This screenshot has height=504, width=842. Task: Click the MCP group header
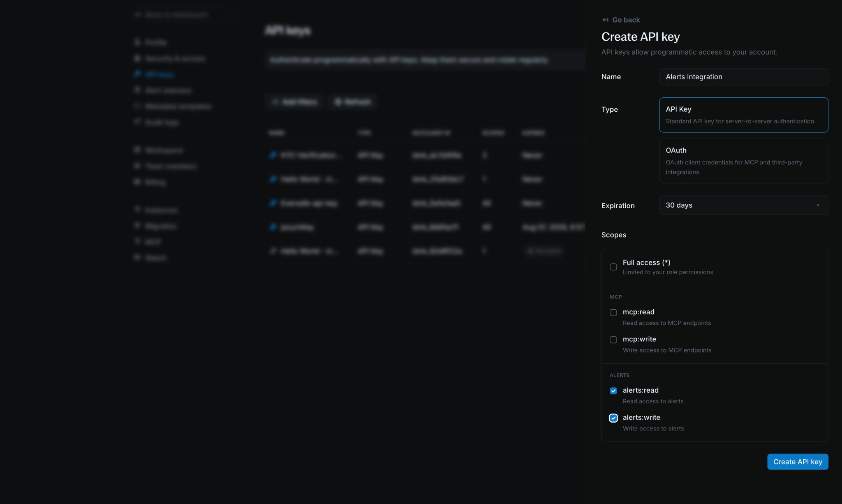click(x=615, y=297)
